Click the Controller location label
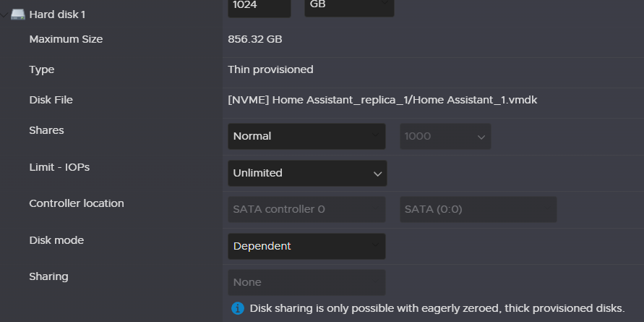 (x=77, y=203)
